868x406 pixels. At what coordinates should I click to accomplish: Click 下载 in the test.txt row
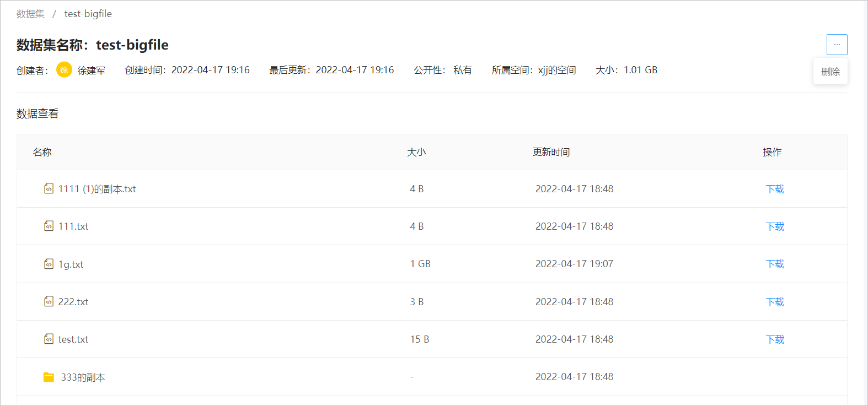point(775,339)
